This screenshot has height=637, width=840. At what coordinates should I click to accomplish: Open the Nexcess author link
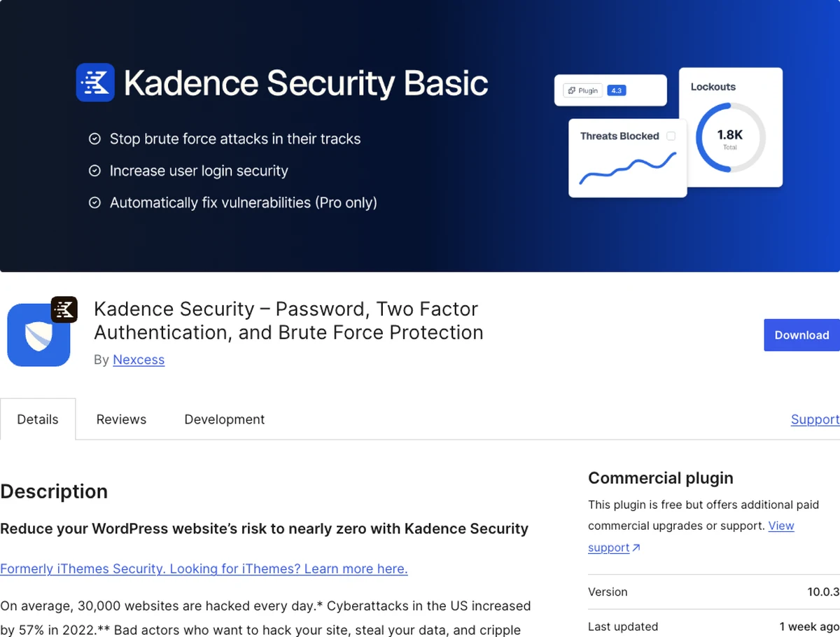coord(139,360)
